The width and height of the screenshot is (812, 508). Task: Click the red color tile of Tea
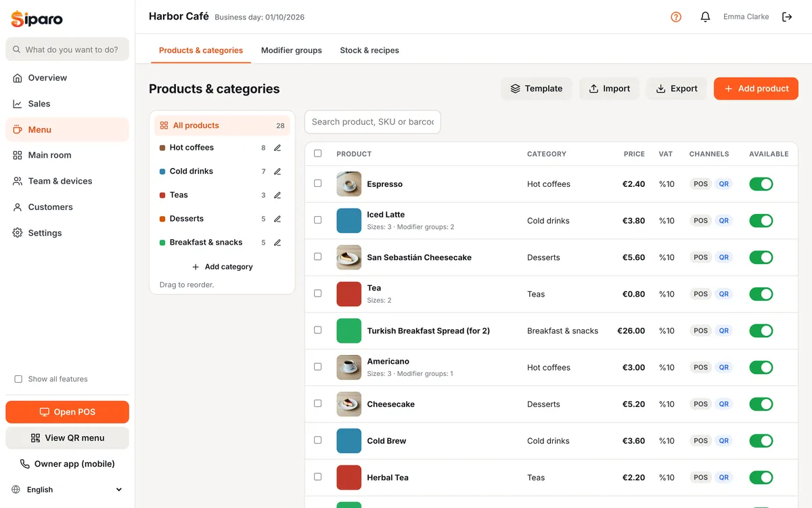click(349, 294)
